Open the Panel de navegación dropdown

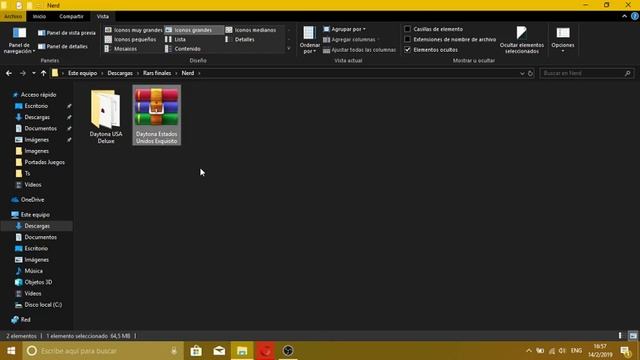(x=19, y=40)
